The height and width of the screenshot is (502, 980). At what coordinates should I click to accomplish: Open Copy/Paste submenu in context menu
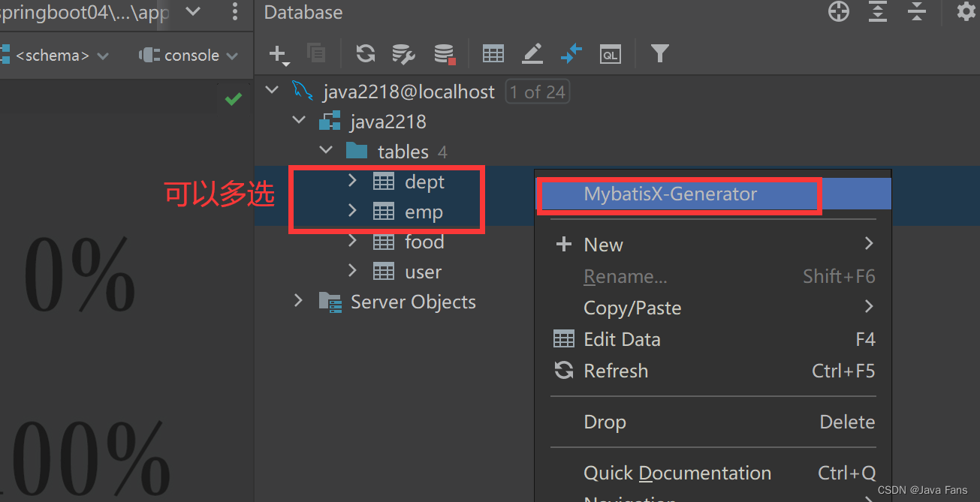(x=713, y=308)
